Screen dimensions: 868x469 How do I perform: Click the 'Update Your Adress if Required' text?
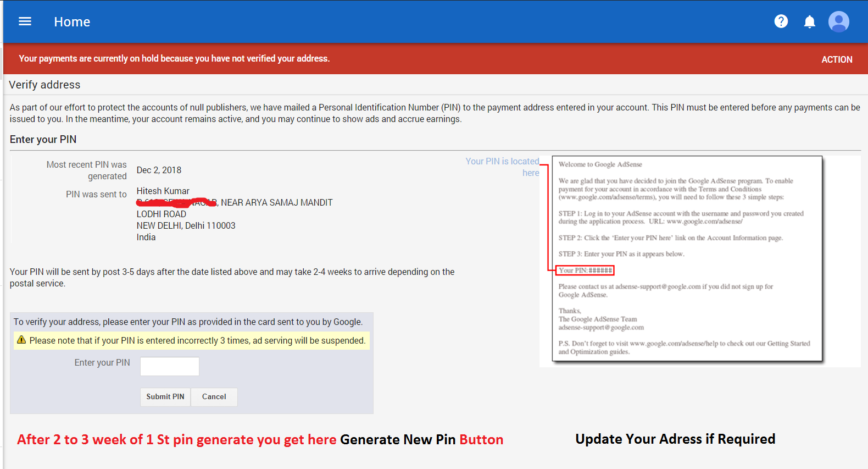click(675, 439)
